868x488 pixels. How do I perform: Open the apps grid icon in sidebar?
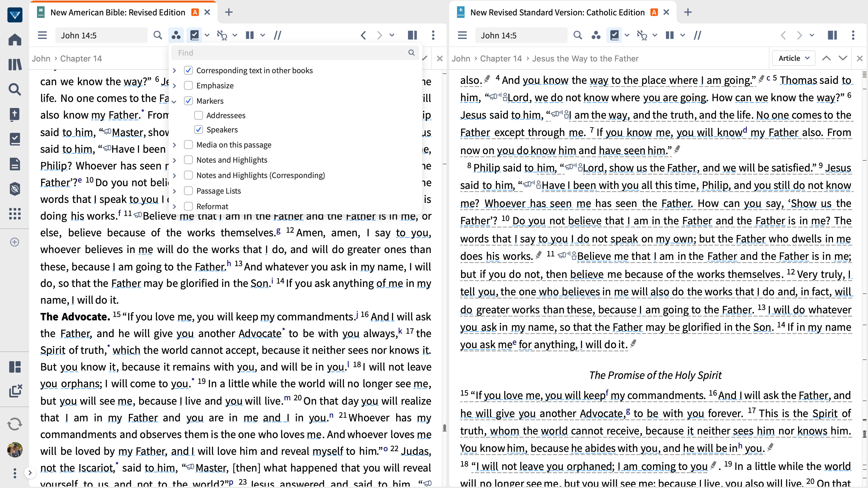(x=15, y=213)
